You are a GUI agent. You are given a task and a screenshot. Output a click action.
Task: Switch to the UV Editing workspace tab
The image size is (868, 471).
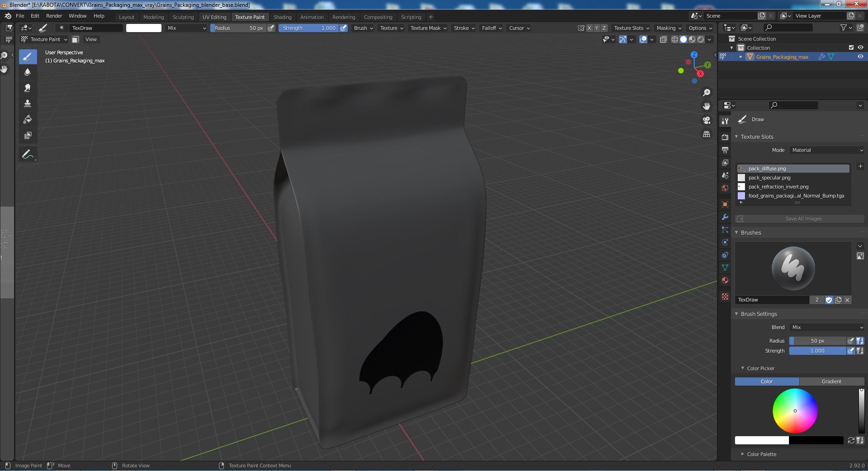pyautogui.click(x=214, y=17)
